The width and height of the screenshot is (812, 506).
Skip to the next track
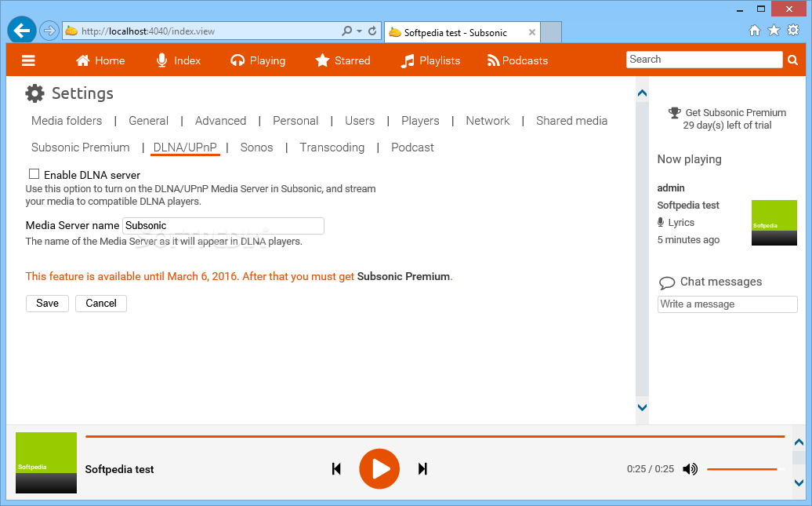tap(422, 469)
